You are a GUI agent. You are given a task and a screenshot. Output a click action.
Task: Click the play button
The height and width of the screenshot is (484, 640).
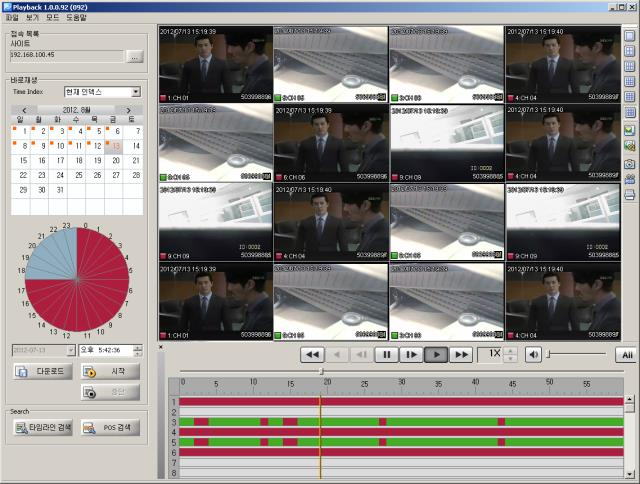[x=436, y=355]
